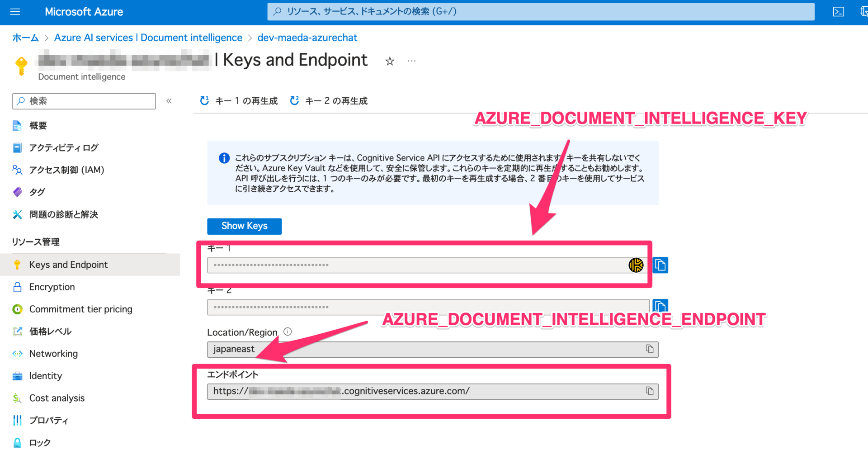Toggle the favorite star next to Keys and Endpoint
The width and height of the screenshot is (868, 455).
point(390,61)
